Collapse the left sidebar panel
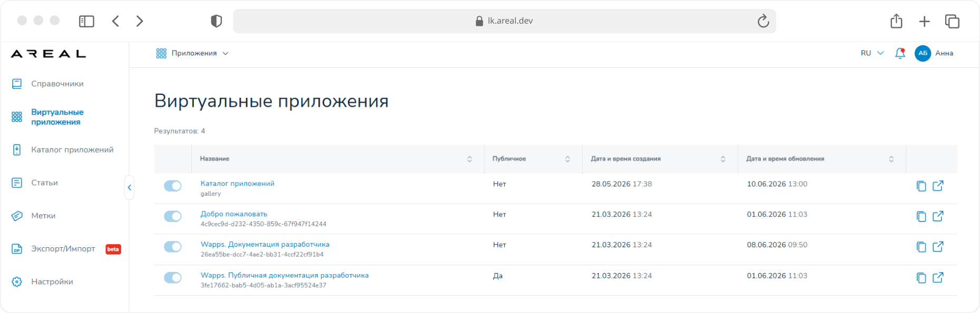Viewport: 980px width, 313px height. [x=130, y=187]
